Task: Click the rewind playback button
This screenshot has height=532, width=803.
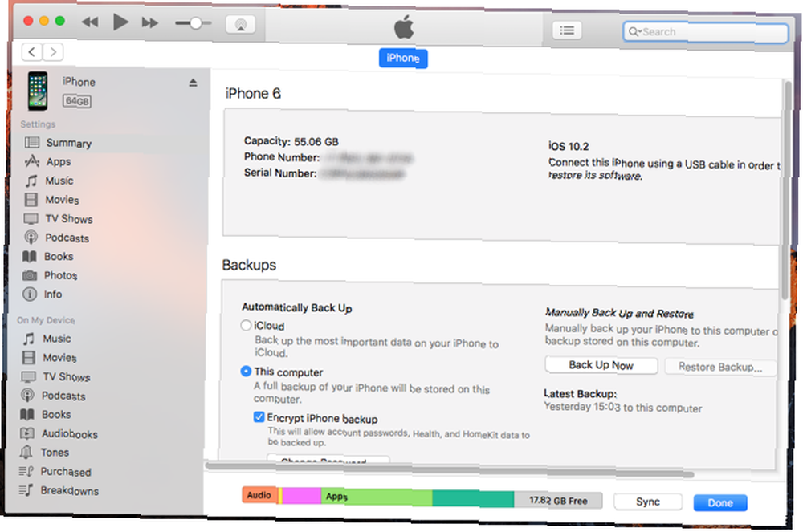Action: [90, 22]
